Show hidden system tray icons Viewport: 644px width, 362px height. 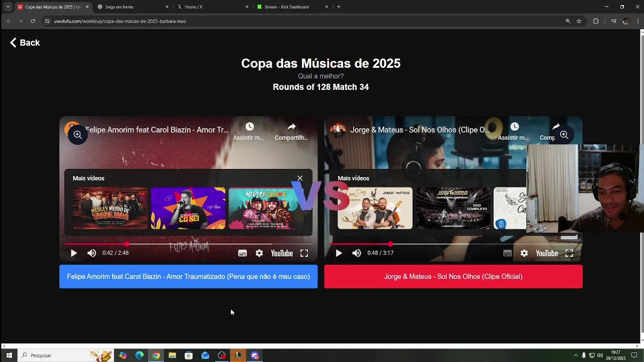coord(576,355)
